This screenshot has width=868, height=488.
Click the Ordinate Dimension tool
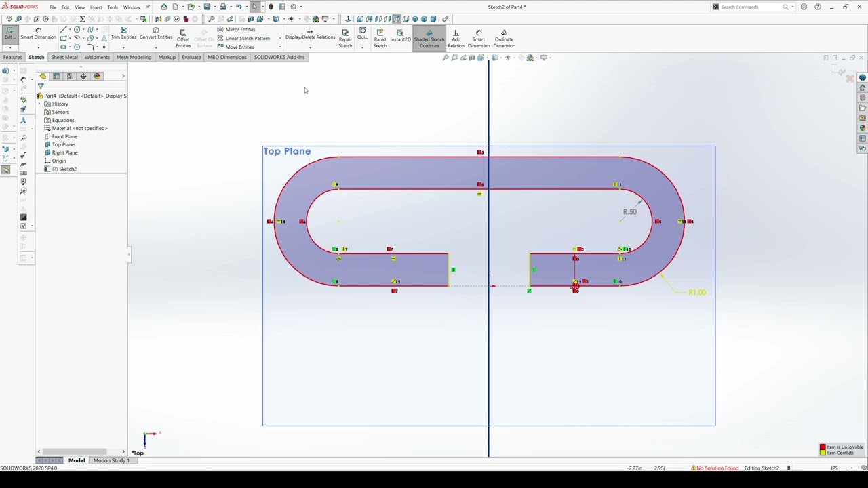pyautogui.click(x=504, y=39)
